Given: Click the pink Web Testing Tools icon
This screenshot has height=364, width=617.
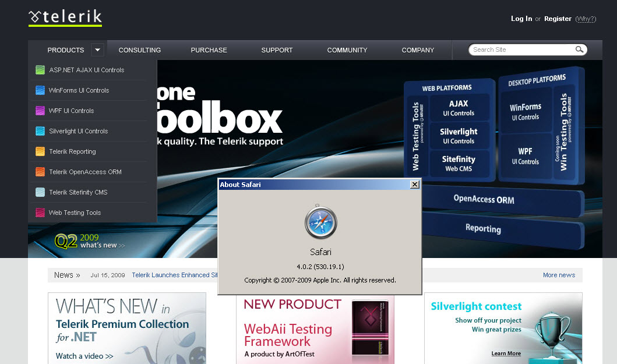Looking at the screenshot, I should (40, 213).
